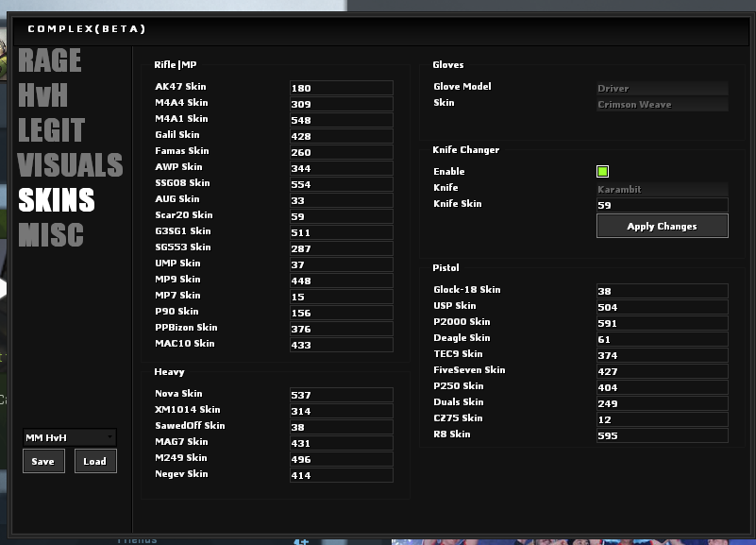Viewport: 756px width, 545px height.
Task: Click the Heavy section heading
Action: point(169,372)
